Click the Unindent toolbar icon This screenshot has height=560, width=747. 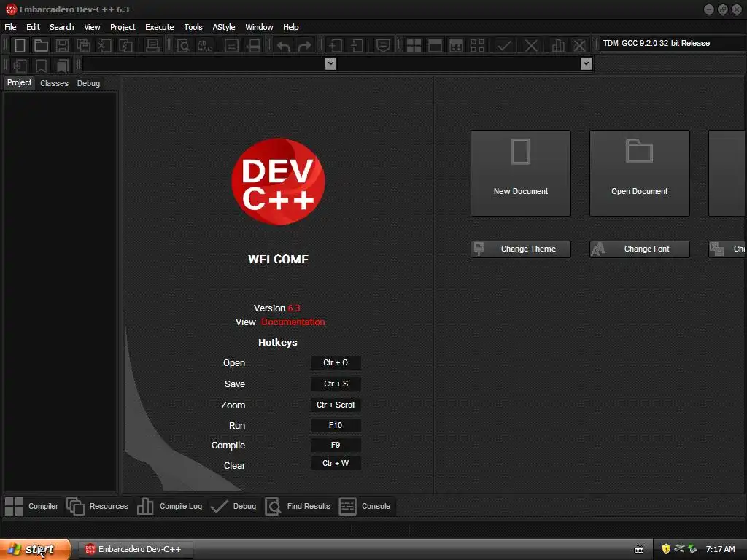(357, 46)
